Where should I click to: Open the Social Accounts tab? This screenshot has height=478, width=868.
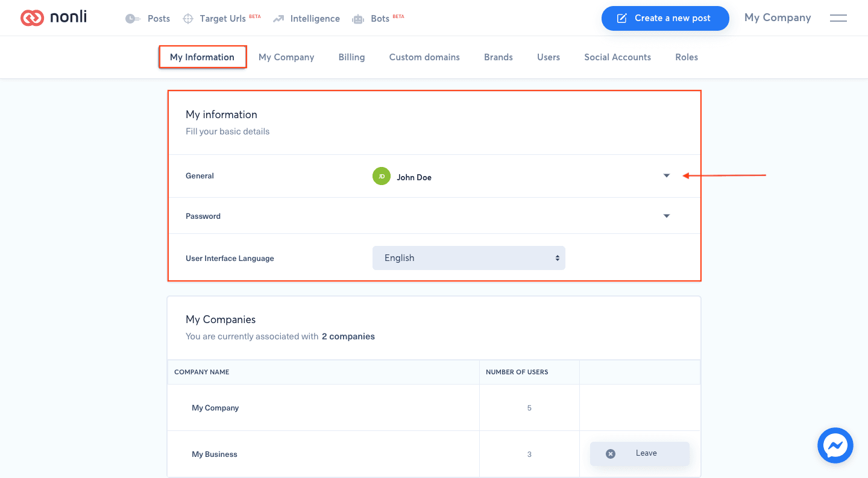(x=617, y=57)
